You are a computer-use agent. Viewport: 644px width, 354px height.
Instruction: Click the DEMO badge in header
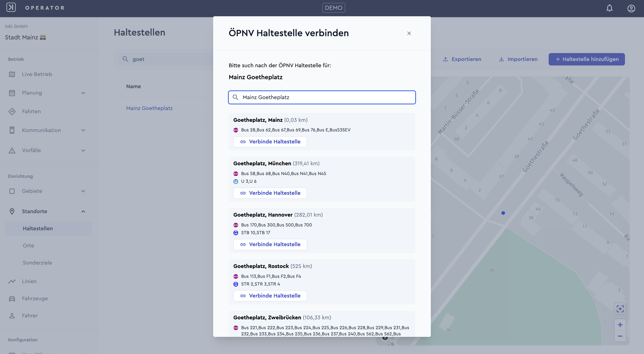(x=334, y=8)
